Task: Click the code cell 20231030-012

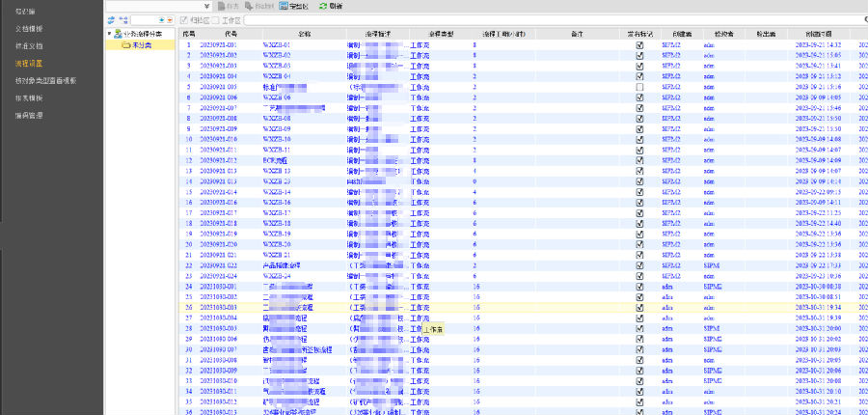Action: tap(219, 402)
